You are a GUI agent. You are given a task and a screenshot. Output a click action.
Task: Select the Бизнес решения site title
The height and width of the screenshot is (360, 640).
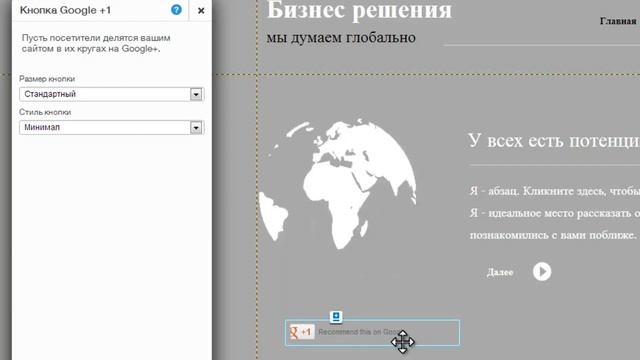[x=359, y=10]
